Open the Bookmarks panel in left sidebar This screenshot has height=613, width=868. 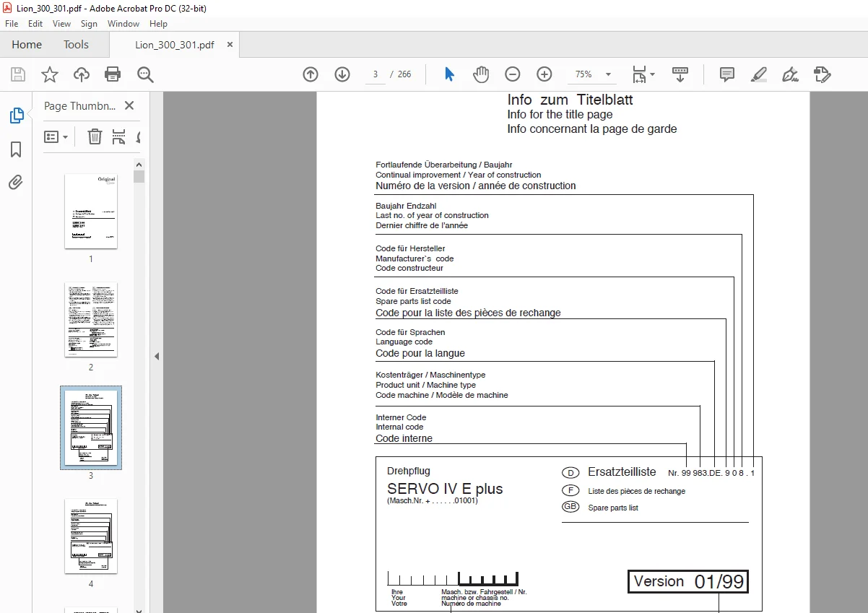point(16,149)
